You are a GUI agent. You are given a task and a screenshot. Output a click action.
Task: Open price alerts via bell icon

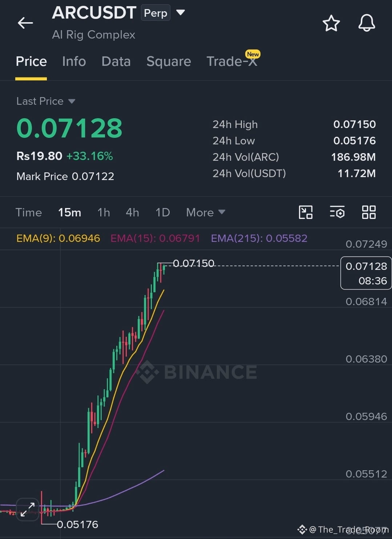pyautogui.click(x=367, y=23)
